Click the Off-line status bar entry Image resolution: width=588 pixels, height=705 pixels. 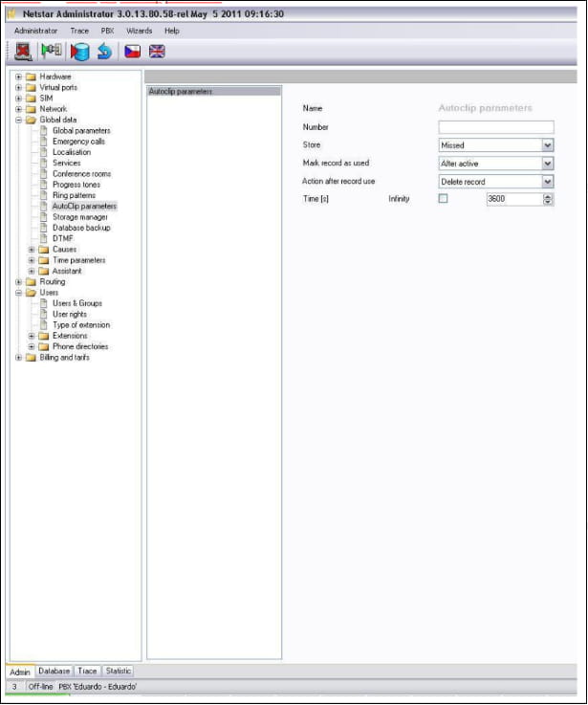pyautogui.click(x=40, y=687)
